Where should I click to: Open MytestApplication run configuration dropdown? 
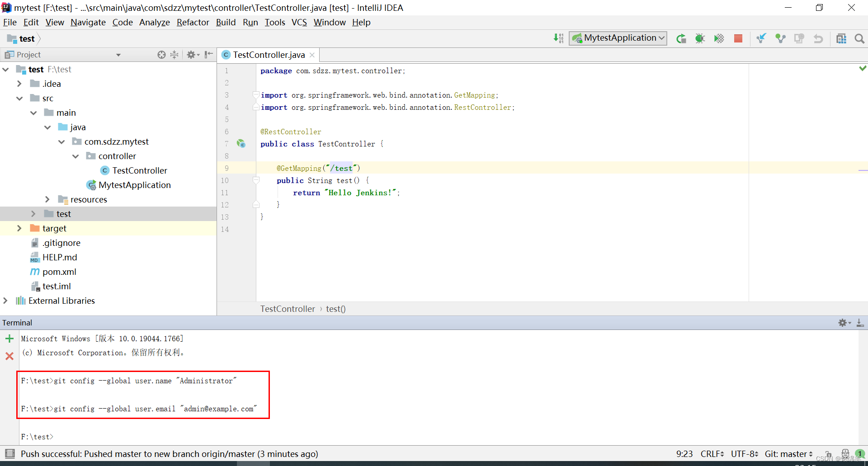click(x=618, y=38)
